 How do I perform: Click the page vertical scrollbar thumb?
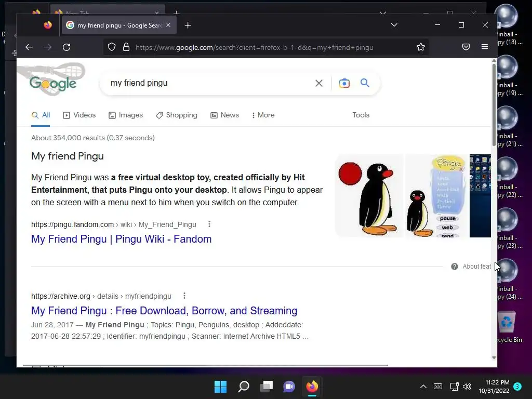click(x=494, y=105)
